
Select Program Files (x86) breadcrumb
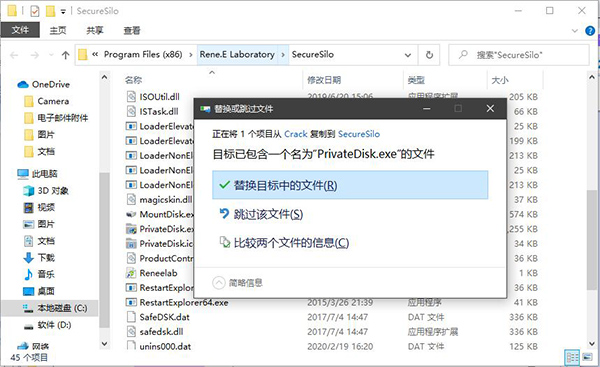[143, 55]
